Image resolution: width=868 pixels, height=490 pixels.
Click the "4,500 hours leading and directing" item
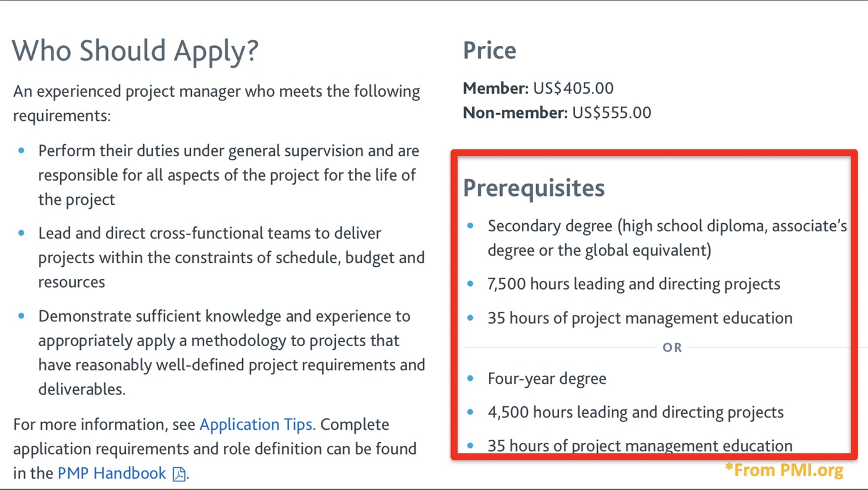pos(635,412)
